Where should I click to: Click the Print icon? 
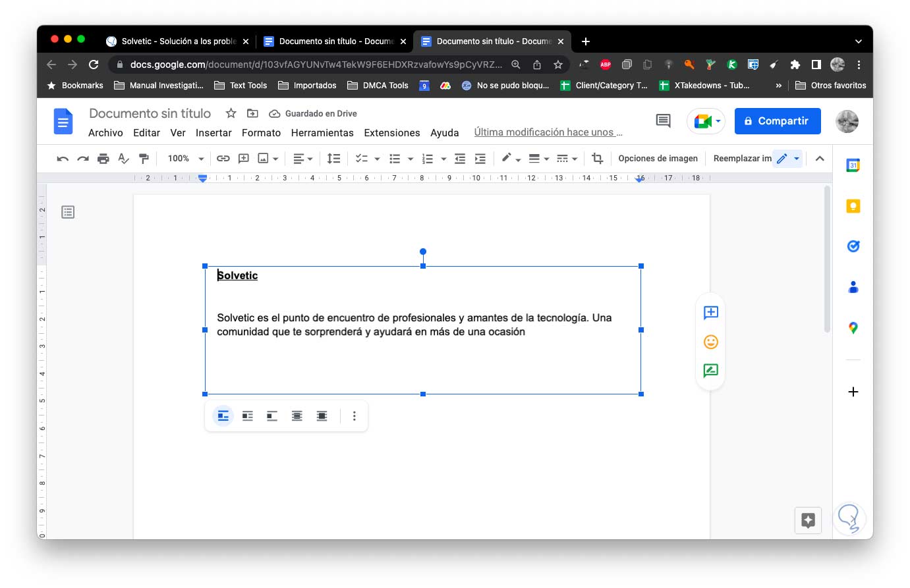(x=103, y=159)
